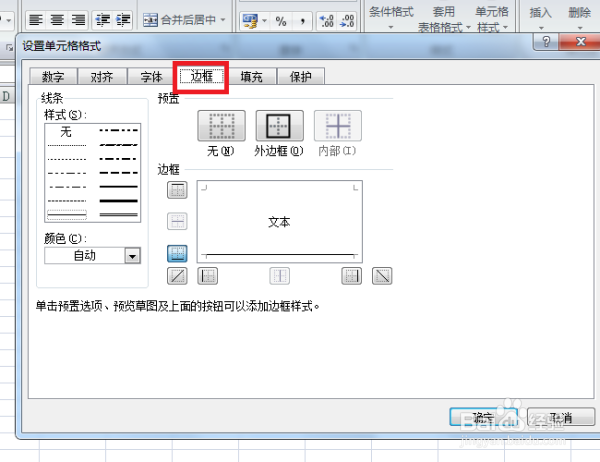Toggle the top border button
This screenshot has height=462, width=600.
click(x=177, y=190)
